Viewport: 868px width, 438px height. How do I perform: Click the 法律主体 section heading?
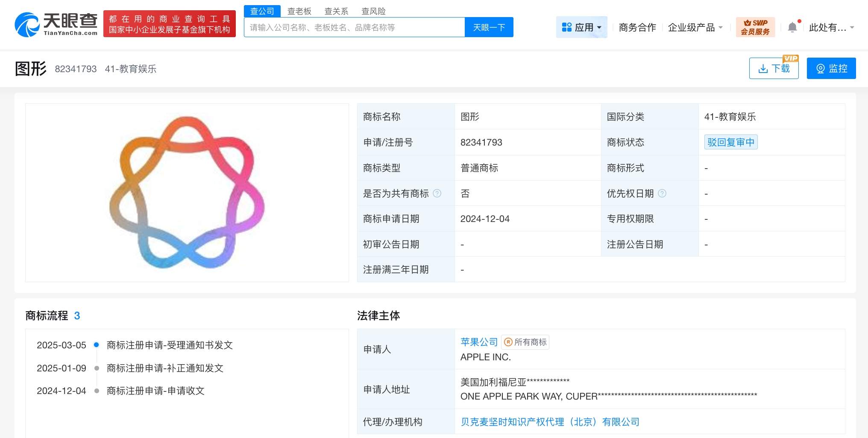378,315
